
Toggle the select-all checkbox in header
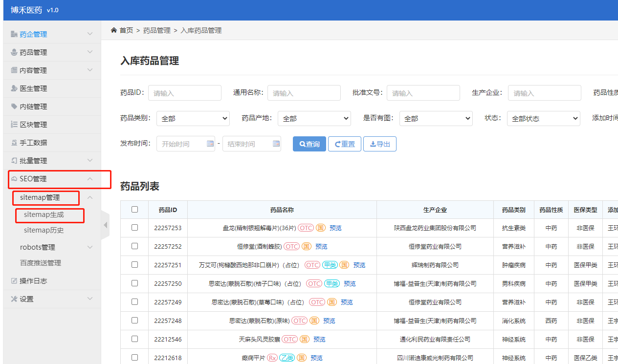[134, 209]
